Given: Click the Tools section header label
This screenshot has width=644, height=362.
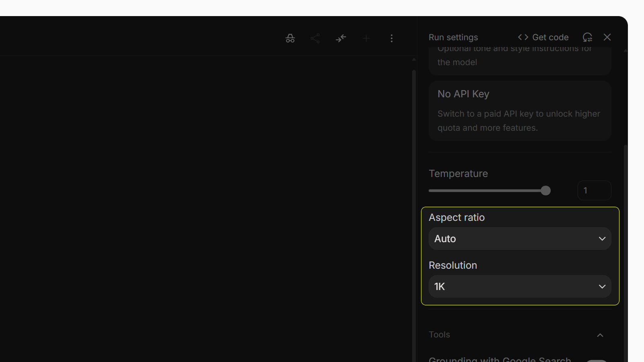Looking at the screenshot, I should click(x=440, y=335).
